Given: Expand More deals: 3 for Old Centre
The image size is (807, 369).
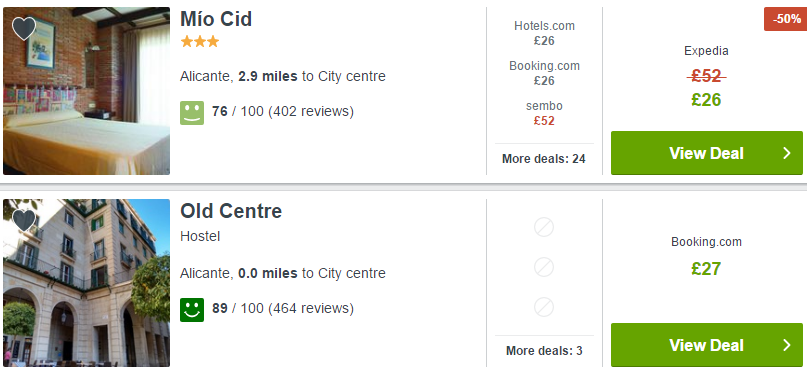Looking at the screenshot, I should (x=544, y=351).
